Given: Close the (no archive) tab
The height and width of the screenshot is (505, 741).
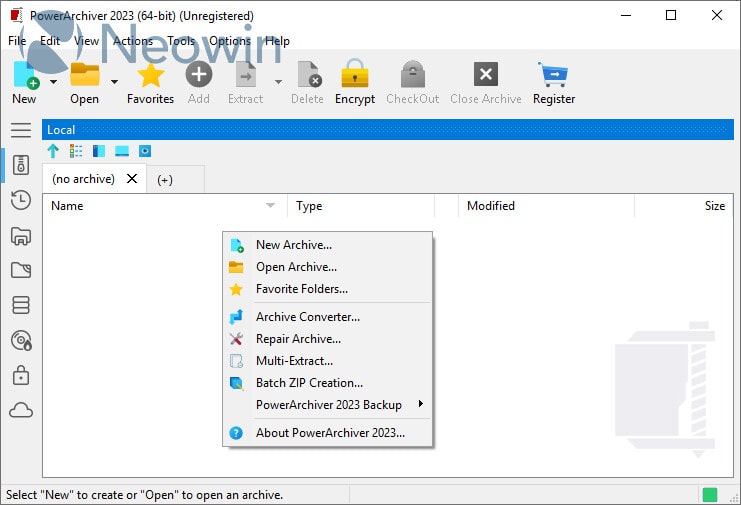Looking at the screenshot, I should pos(132,179).
